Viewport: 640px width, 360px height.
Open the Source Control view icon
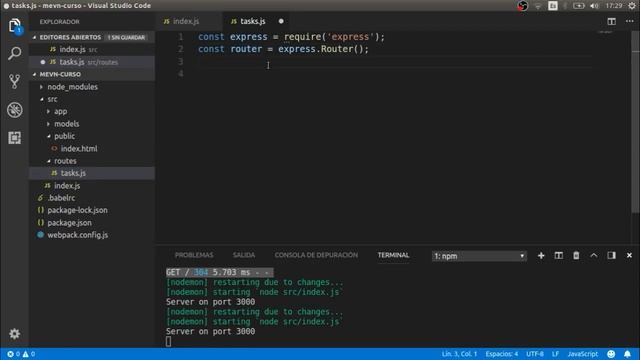click(15, 82)
